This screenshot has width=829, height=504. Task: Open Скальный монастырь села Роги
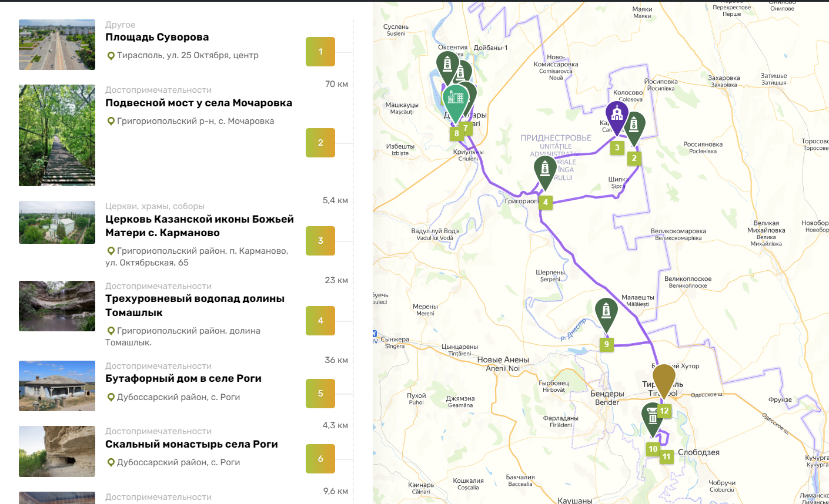tap(192, 444)
